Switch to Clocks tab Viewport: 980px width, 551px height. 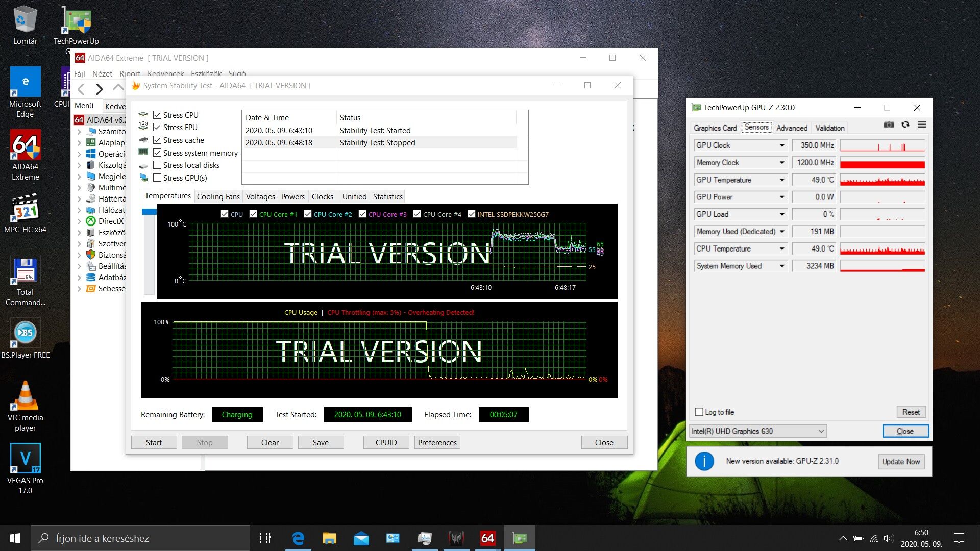(x=323, y=197)
